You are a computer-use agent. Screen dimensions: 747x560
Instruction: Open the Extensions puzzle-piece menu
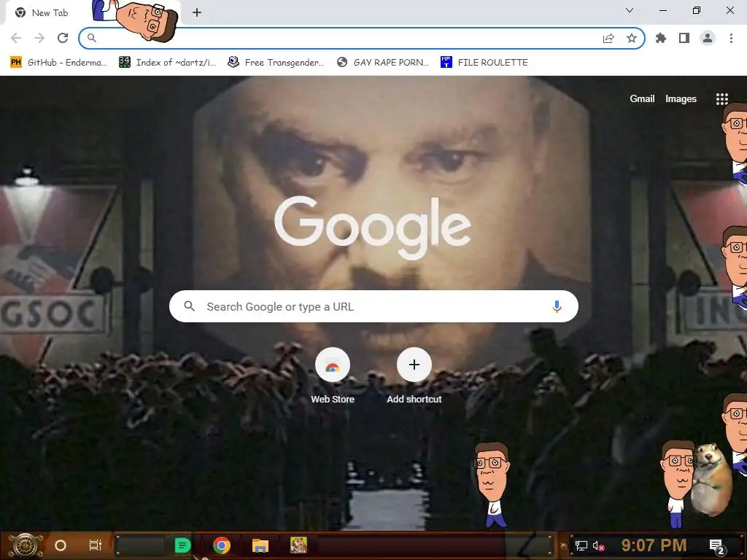[661, 38]
